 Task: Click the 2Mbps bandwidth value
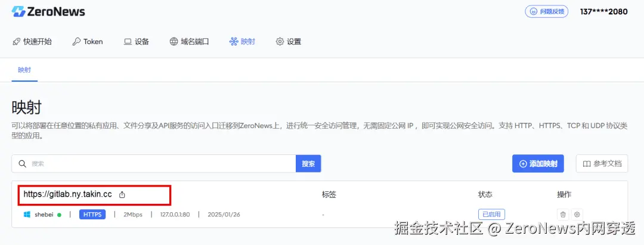click(x=133, y=214)
